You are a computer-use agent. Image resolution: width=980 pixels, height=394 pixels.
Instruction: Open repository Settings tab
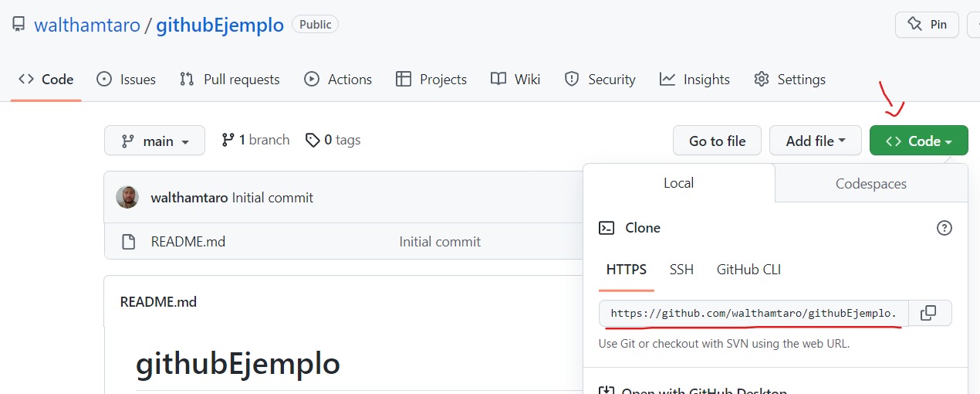789,79
